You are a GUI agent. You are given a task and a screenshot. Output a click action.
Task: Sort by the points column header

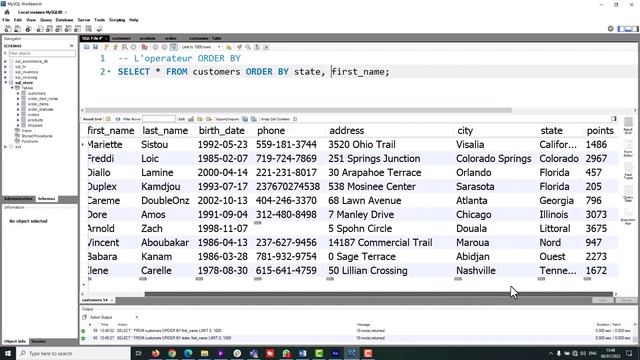pyautogui.click(x=600, y=131)
